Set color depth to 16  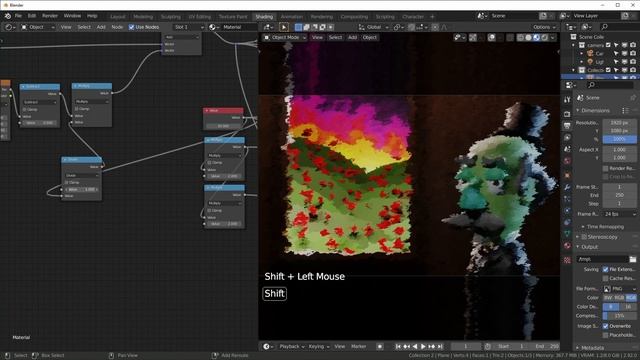pyautogui.click(x=628, y=307)
